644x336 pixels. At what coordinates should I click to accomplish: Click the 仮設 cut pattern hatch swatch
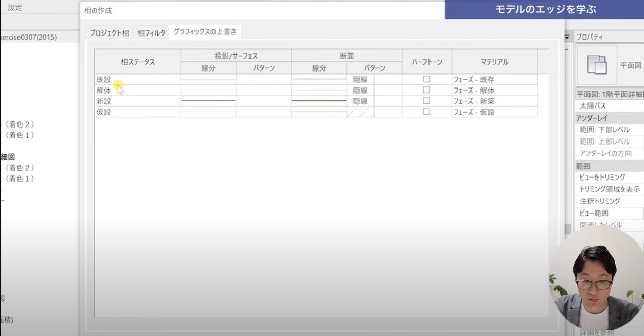[x=360, y=112]
